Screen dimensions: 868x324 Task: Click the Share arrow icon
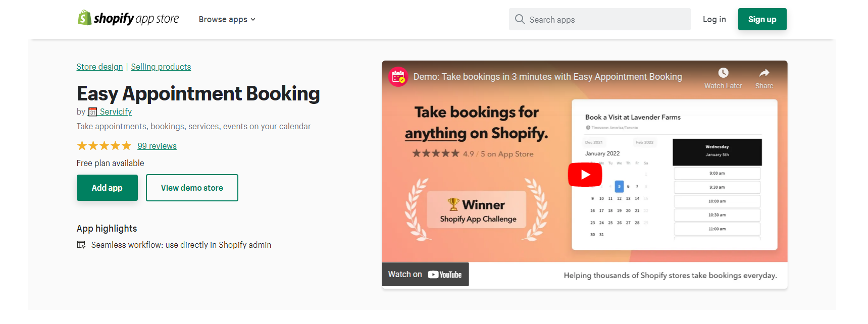click(x=764, y=73)
